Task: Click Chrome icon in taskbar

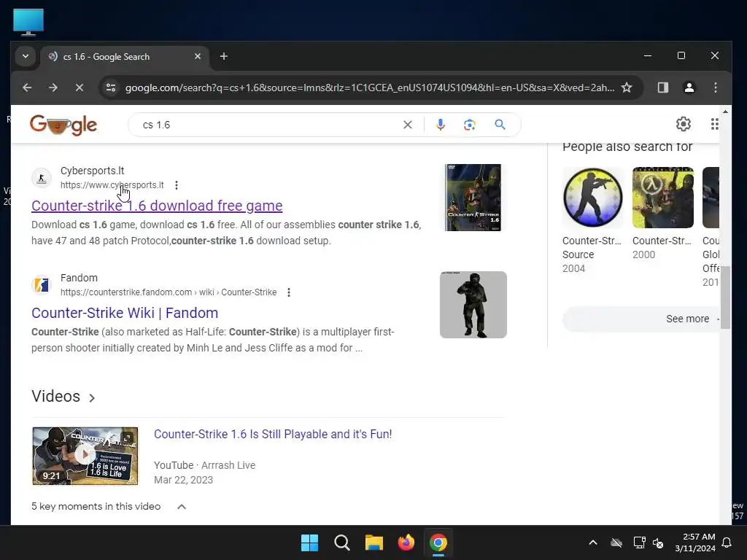Action: click(x=438, y=542)
